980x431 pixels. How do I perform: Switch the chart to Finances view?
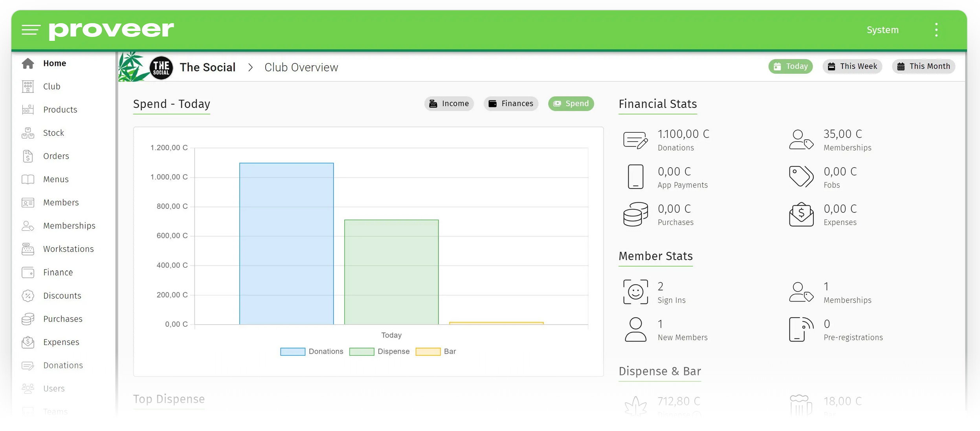pos(510,104)
